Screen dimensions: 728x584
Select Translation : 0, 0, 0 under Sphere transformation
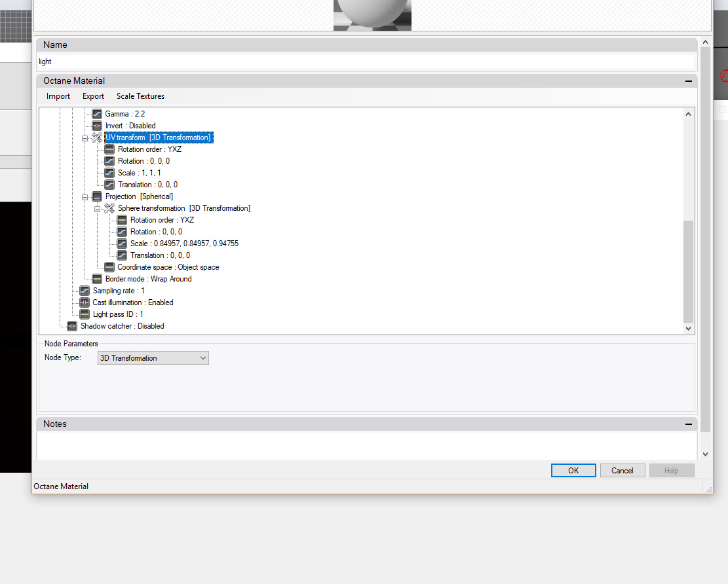coord(160,255)
